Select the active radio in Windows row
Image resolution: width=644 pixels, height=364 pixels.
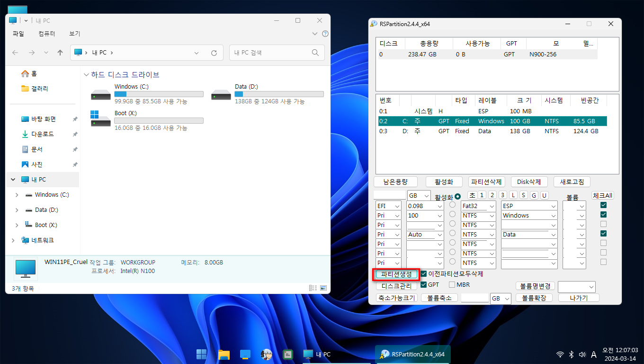pos(452,214)
